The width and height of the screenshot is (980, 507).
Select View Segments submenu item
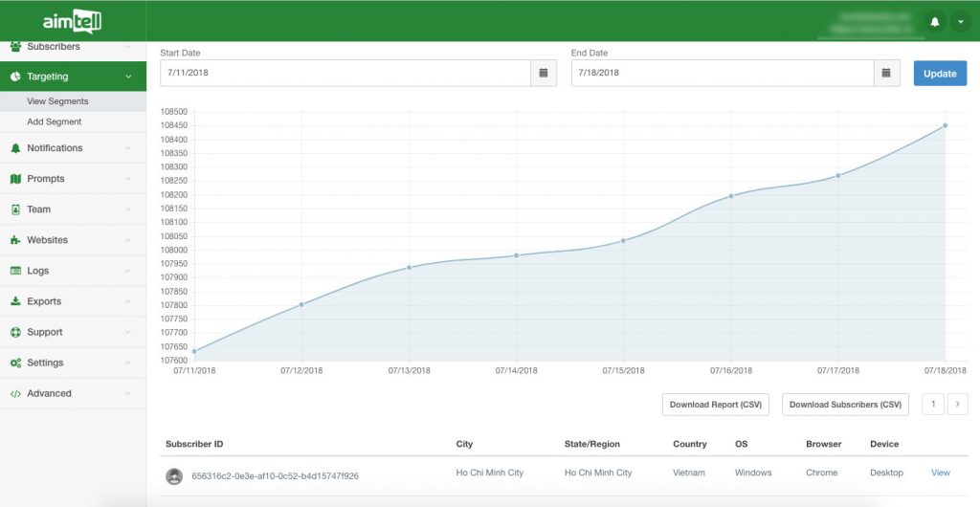pyautogui.click(x=57, y=101)
